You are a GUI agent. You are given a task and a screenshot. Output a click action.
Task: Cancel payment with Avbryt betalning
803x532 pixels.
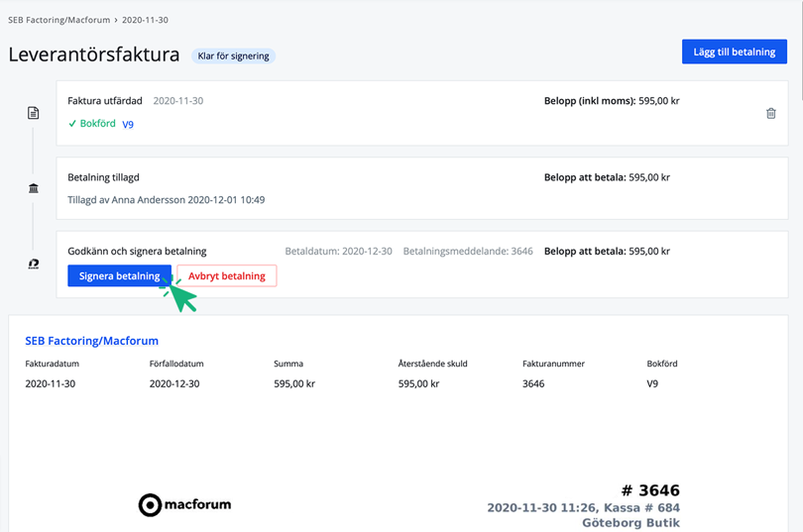226,276
